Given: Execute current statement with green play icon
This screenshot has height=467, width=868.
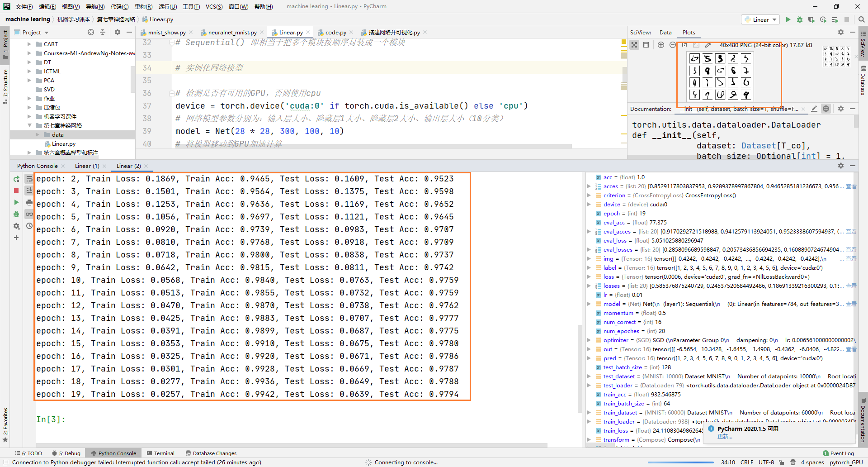Looking at the screenshot, I should (x=16, y=202).
